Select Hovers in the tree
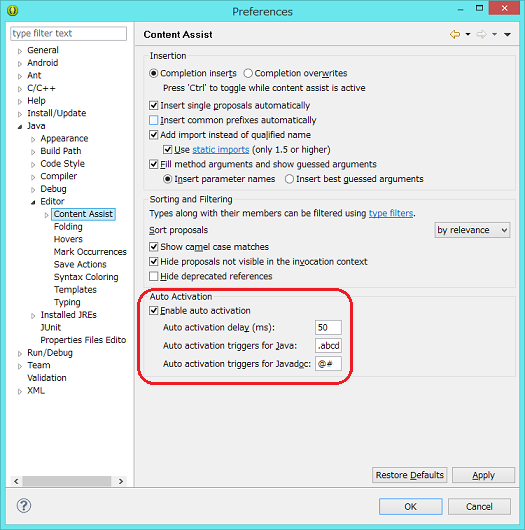Viewport: 525px width, 530px height. (x=68, y=239)
